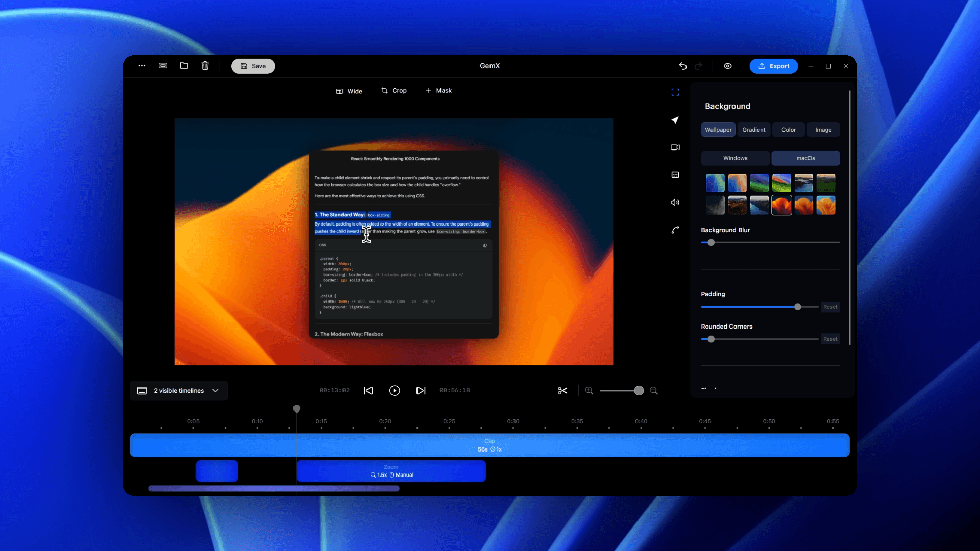Click the 0:30 mark on ruler

[513, 422]
